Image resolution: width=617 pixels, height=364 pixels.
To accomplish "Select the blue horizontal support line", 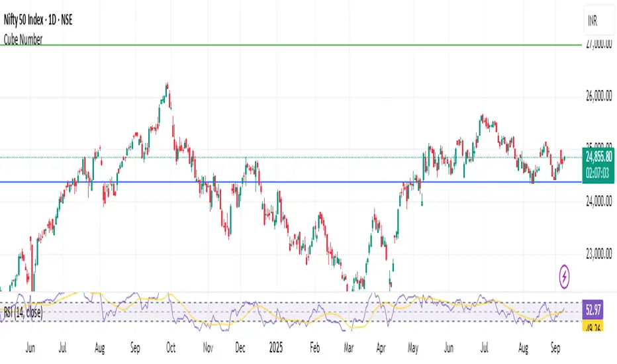I will (x=291, y=182).
